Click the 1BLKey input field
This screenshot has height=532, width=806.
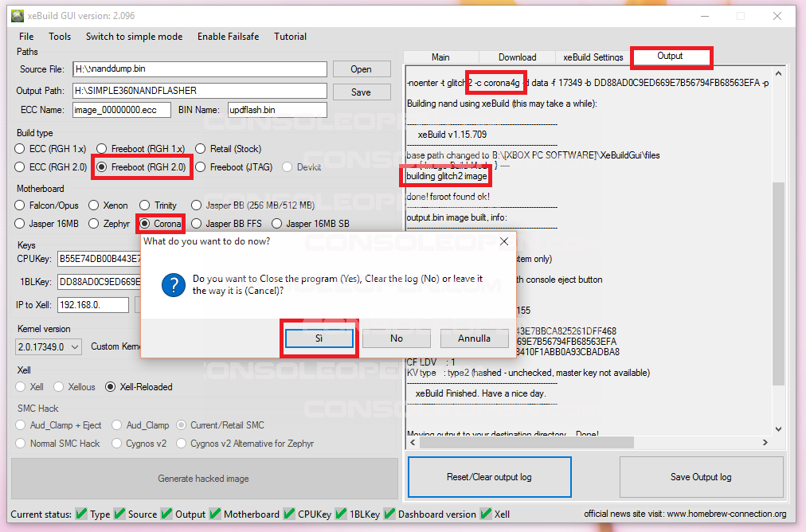(99, 282)
